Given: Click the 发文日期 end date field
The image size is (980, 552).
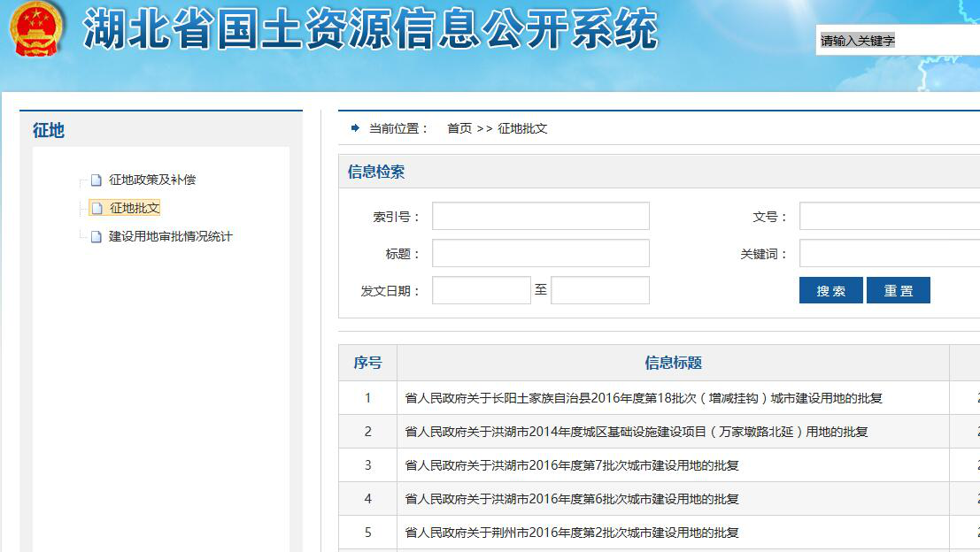Looking at the screenshot, I should (599, 290).
